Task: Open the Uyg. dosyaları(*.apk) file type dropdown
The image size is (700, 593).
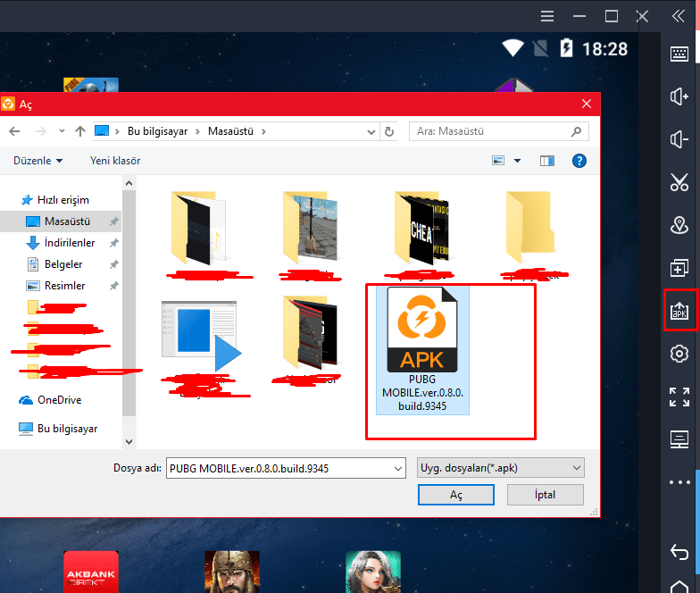Action: (x=500, y=468)
